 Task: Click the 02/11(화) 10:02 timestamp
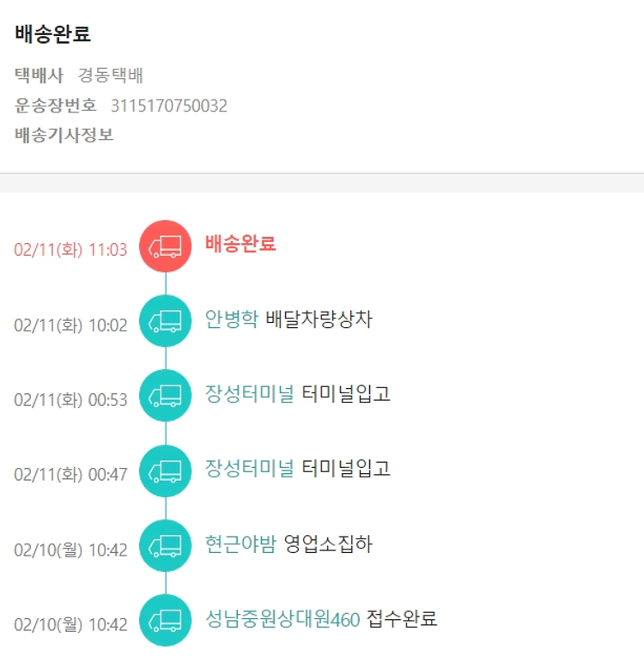(x=70, y=325)
